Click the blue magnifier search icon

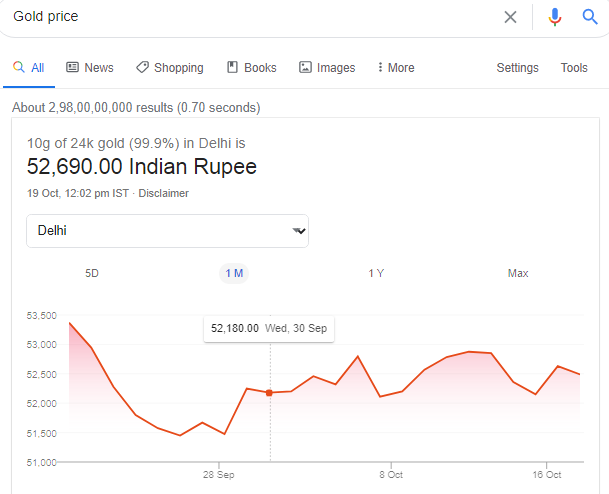tap(590, 17)
